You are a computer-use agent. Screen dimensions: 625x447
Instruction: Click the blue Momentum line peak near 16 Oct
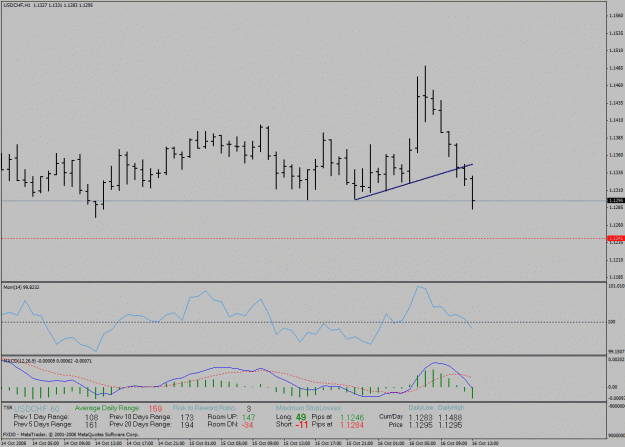[x=419, y=287]
